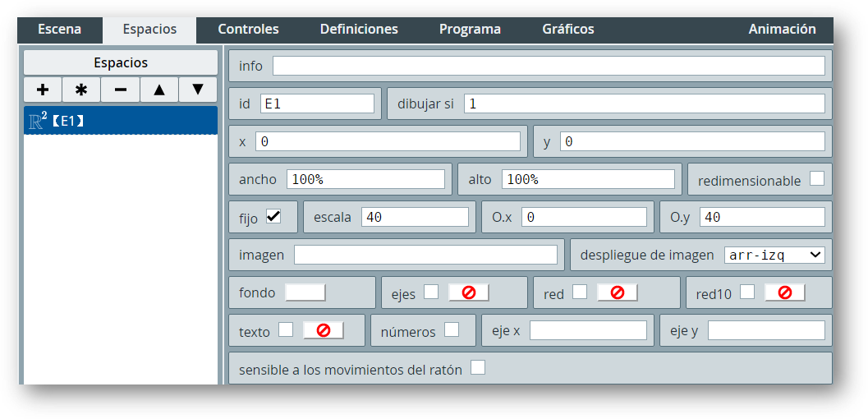Open the Controles tab

click(x=248, y=30)
